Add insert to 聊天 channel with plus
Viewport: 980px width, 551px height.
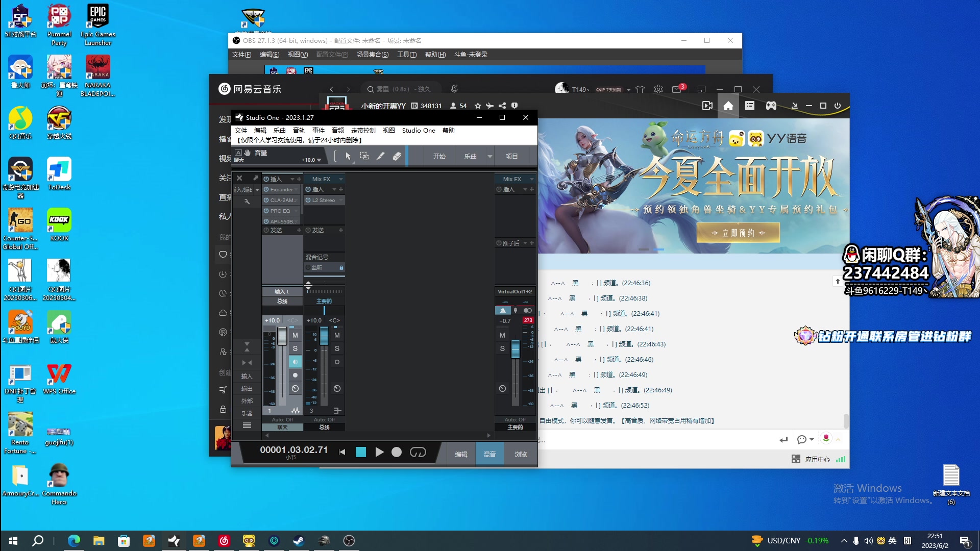pos(299,179)
